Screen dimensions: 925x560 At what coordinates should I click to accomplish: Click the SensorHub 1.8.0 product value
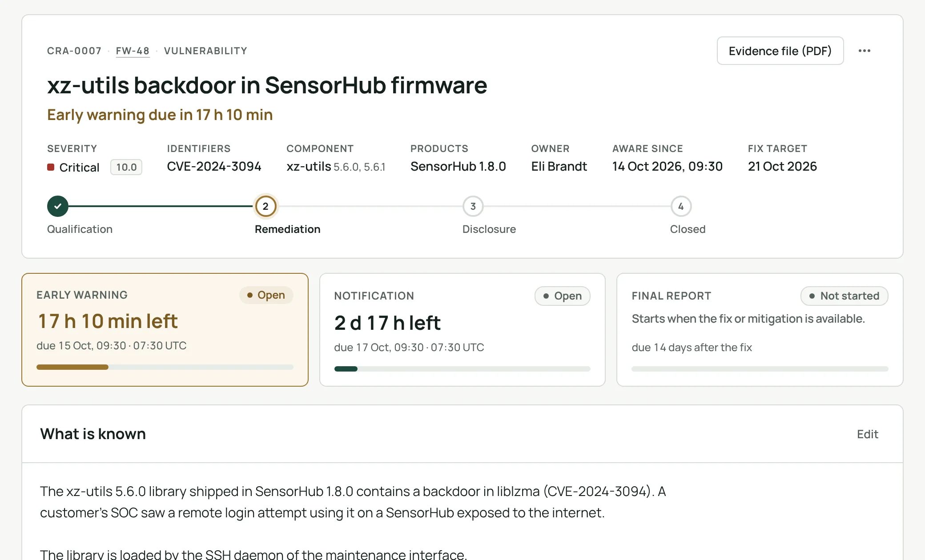pyautogui.click(x=458, y=166)
